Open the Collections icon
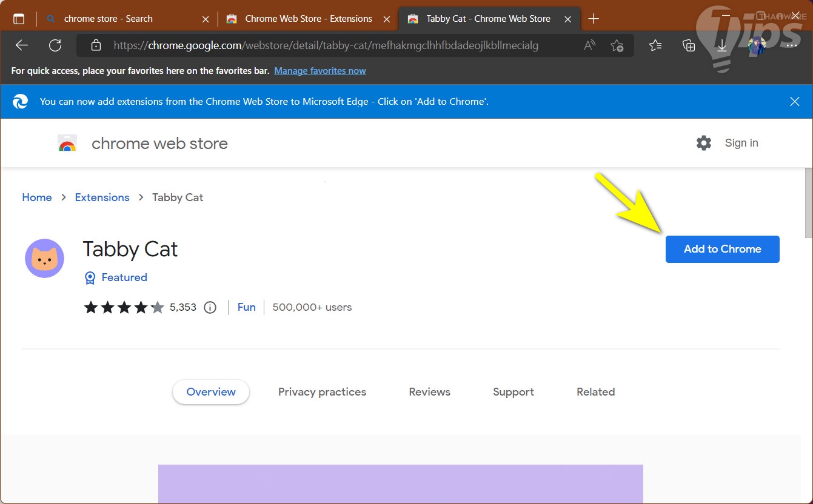 [x=688, y=45]
